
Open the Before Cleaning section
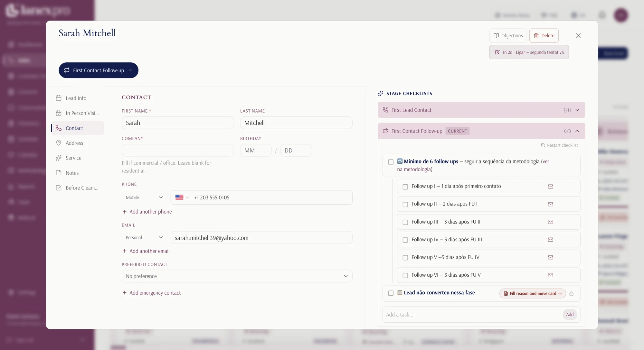77,188
